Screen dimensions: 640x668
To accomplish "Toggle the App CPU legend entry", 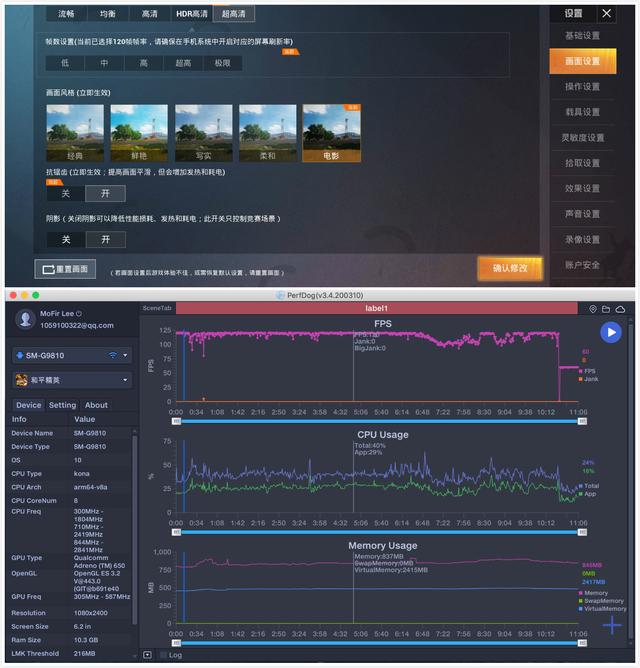I will point(587,494).
